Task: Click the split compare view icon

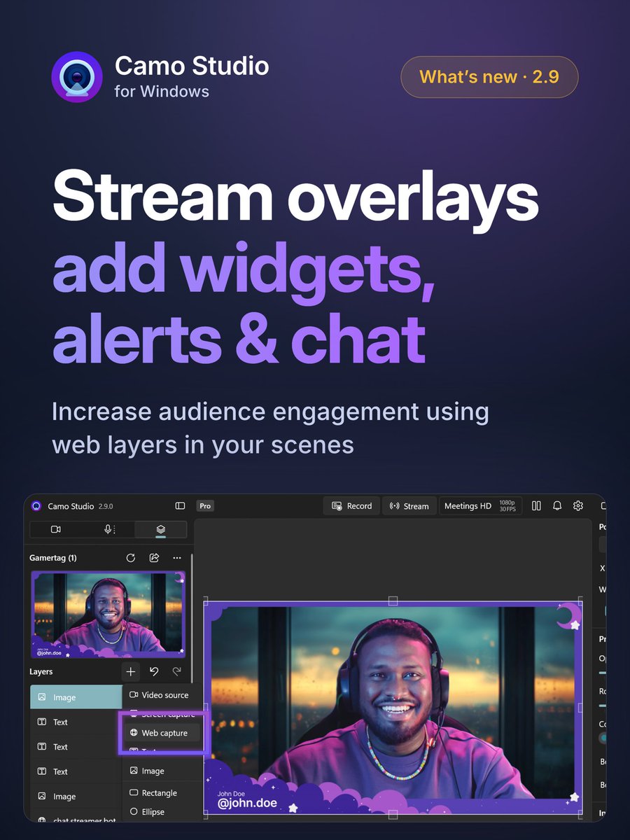Action: point(536,505)
